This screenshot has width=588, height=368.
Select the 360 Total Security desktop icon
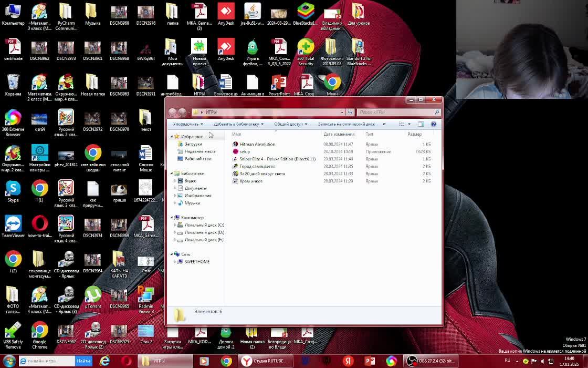pos(306,48)
